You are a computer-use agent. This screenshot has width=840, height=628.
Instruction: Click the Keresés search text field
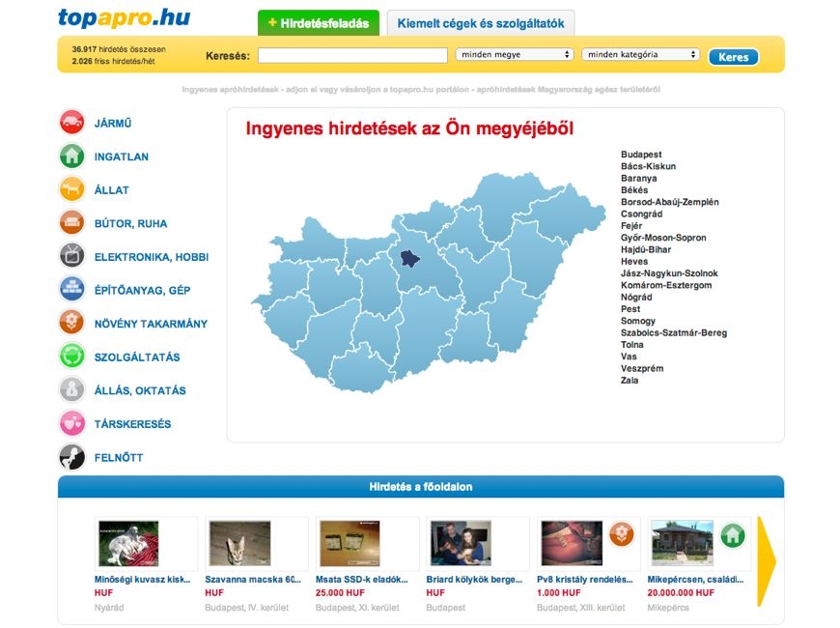[352, 56]
